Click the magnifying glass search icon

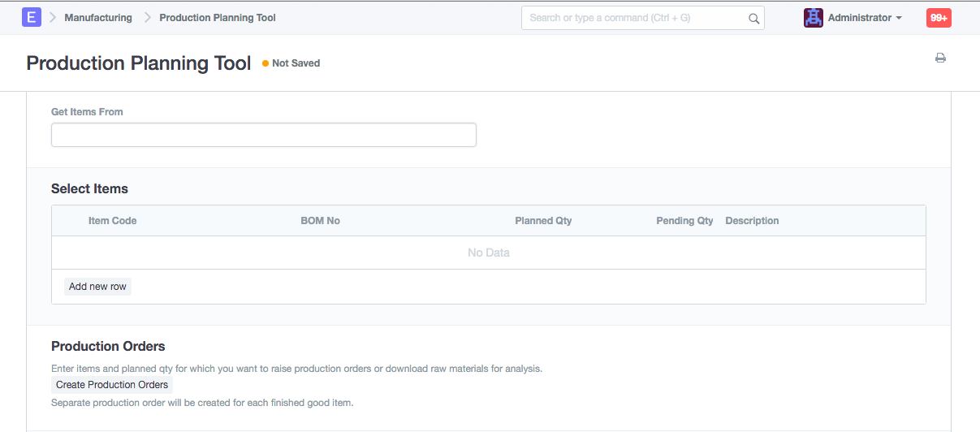(x=753, y=18)
